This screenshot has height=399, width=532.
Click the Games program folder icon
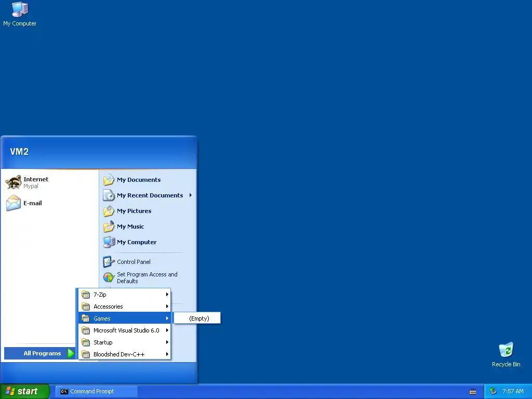pos(86,318)
